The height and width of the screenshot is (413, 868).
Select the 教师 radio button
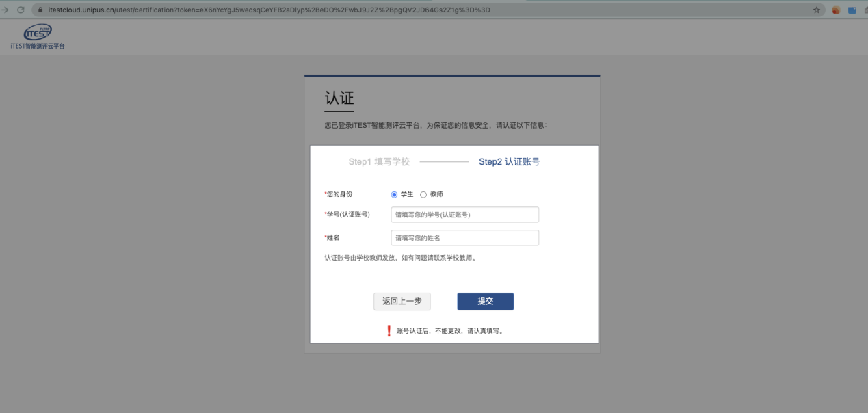pos(423,194)
